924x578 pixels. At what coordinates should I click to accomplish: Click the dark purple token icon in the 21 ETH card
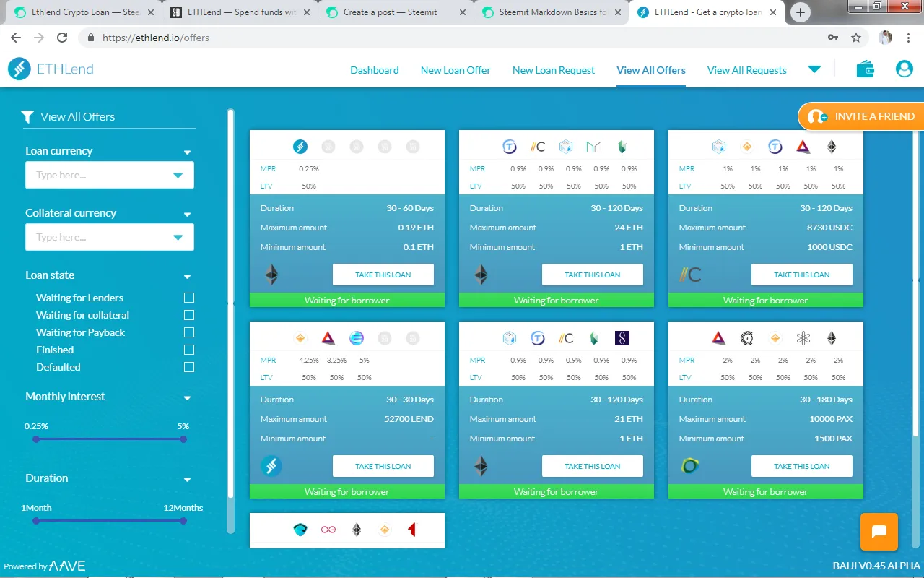click(x=622, y=338)
